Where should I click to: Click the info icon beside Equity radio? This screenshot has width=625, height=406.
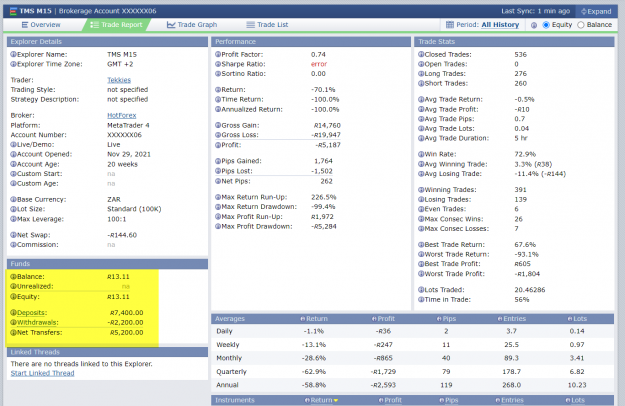click(x=534, y=25)
